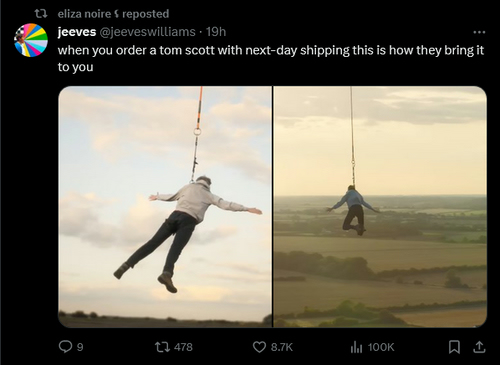This screenshot has height=365, width=500.
Task: Open the right photo over farmland
Action: click(x=380, y=207)
